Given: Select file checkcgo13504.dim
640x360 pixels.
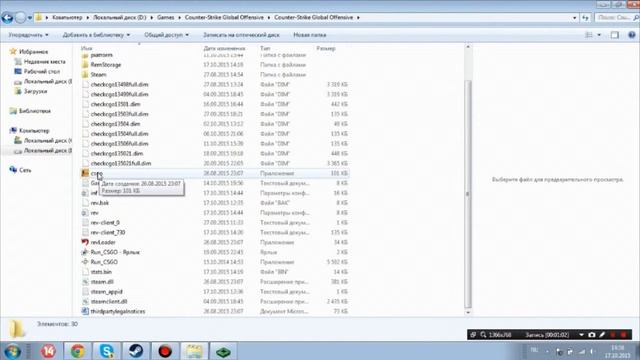Looking at the screenshot, I should [x=115, y=124].
